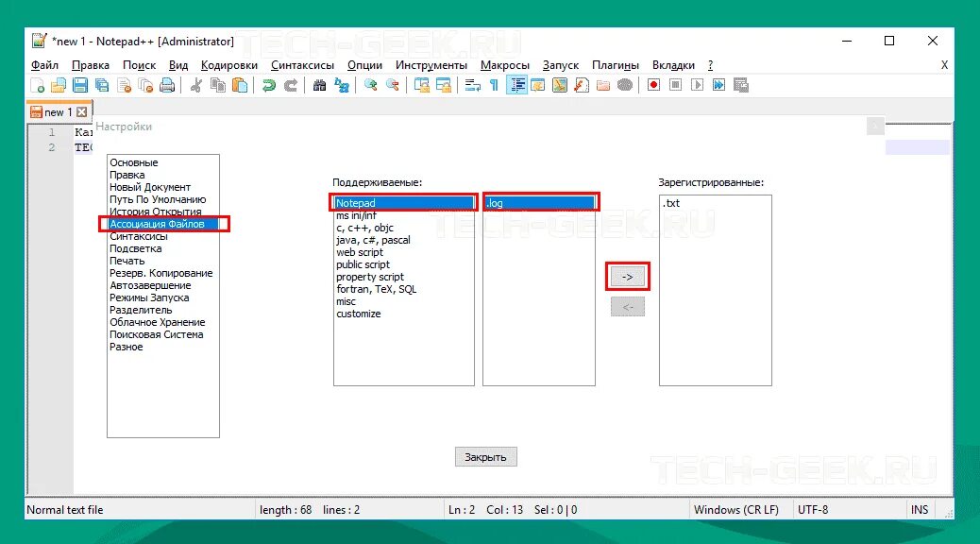
Task: Save the document with the floppy icon
Action: tap(80, 85)
